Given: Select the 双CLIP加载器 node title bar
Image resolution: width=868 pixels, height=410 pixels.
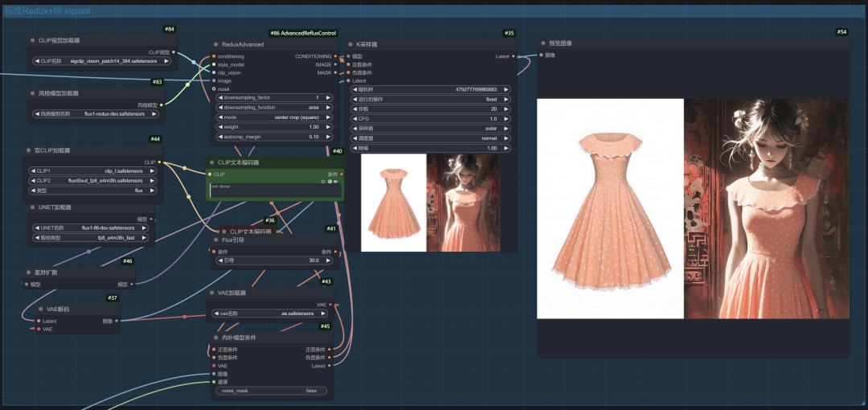Looking at the screenshot, I should (93, 150).
